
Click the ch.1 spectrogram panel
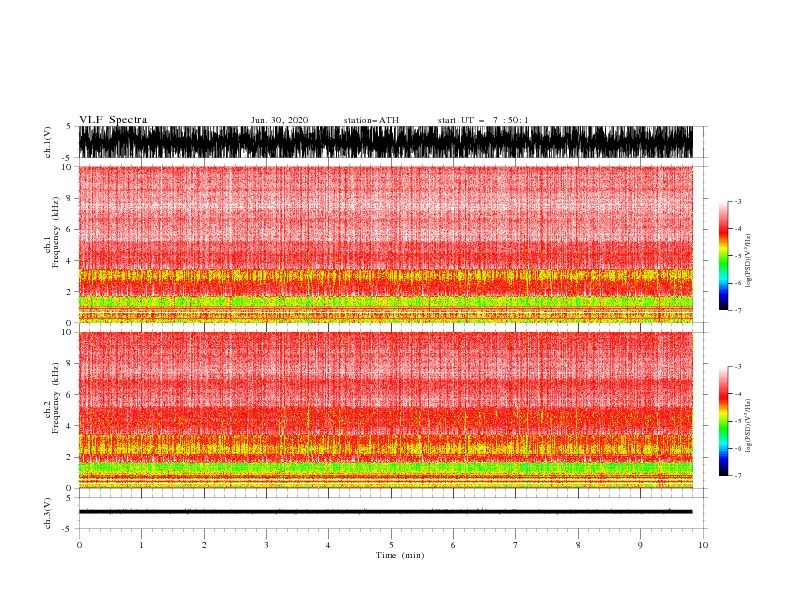click(x=385, y=244)
